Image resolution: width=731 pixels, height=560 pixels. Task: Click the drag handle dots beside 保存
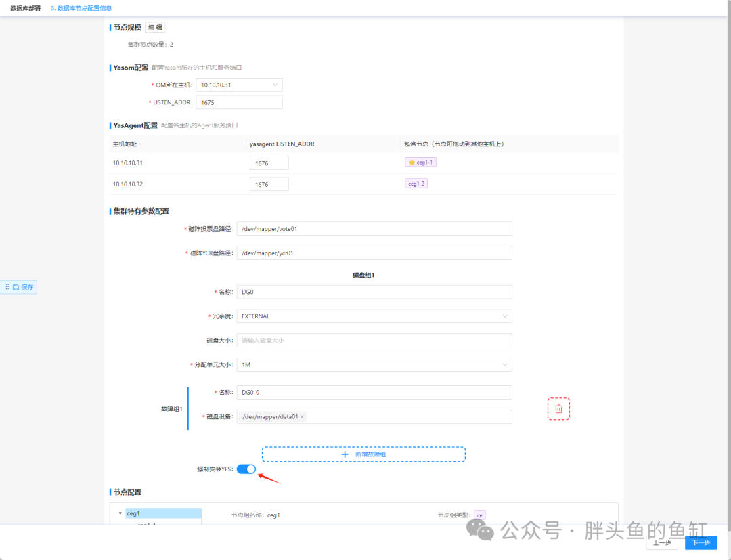click(7, 286)
